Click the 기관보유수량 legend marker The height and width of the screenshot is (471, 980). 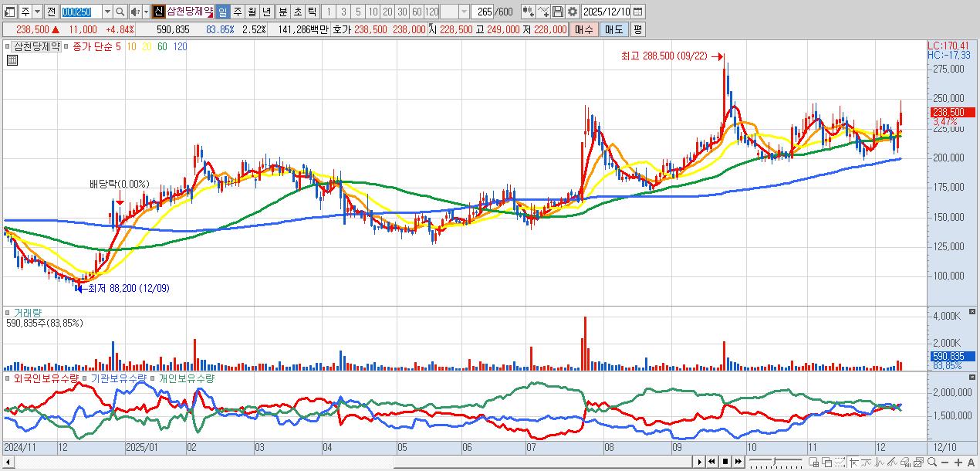[86, 378]
